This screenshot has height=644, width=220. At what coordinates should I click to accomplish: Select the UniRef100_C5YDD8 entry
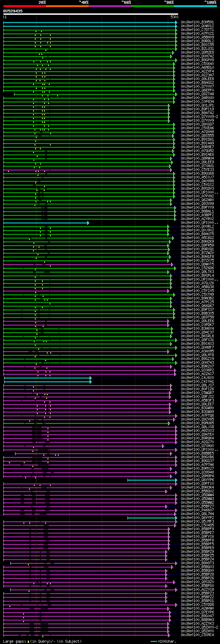pyautogui.click(x=197, y=605)
